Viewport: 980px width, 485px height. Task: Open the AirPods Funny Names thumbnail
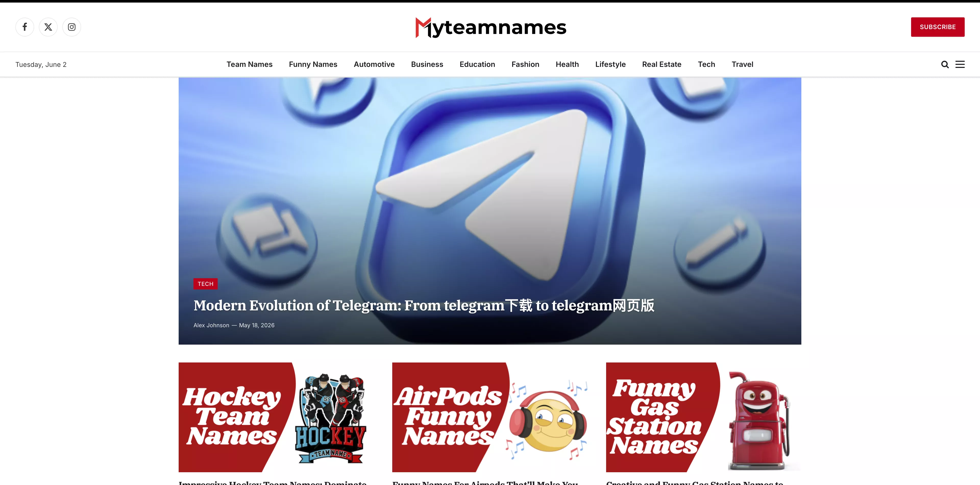tap(490, 417)
